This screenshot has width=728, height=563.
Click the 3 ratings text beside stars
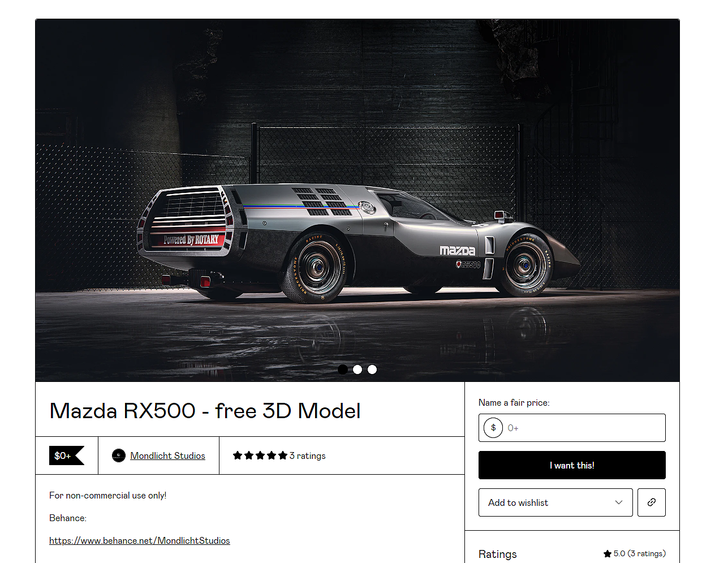(x=308, y=455)
